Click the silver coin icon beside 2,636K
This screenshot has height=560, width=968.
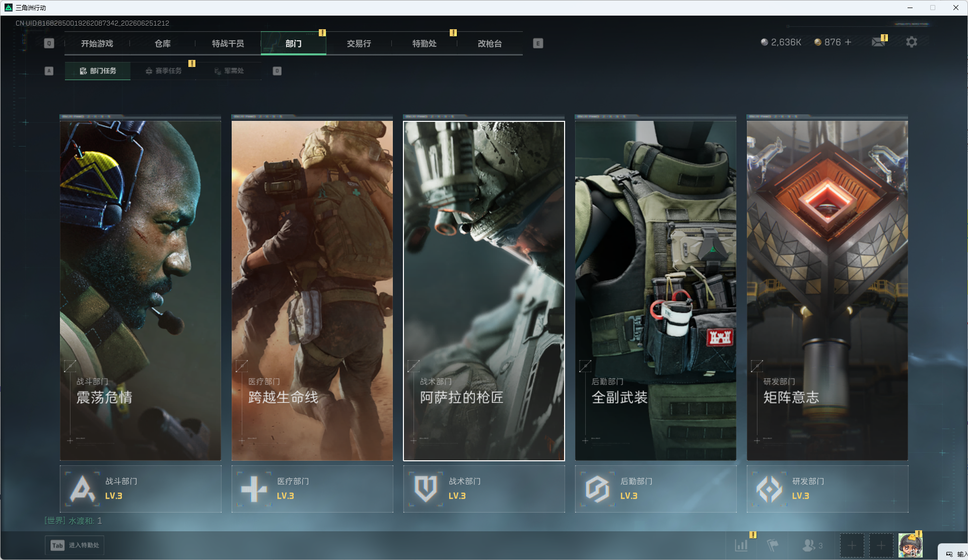(765, 42)
